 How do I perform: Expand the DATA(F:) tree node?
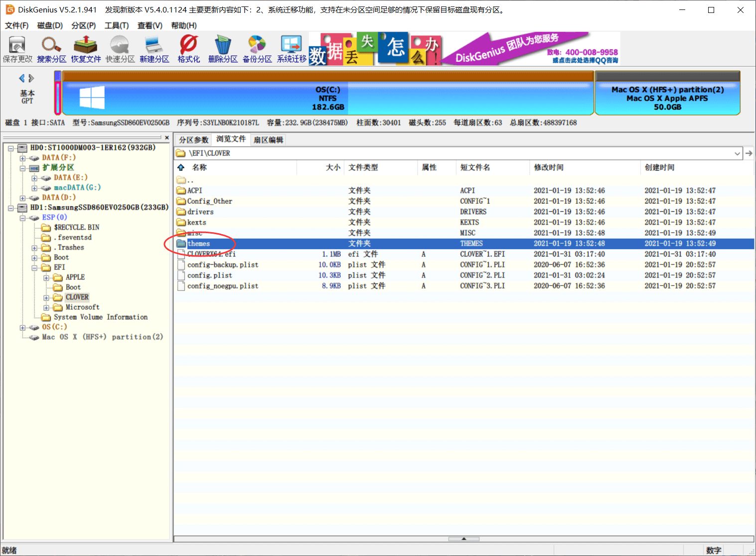coord(22,158)
